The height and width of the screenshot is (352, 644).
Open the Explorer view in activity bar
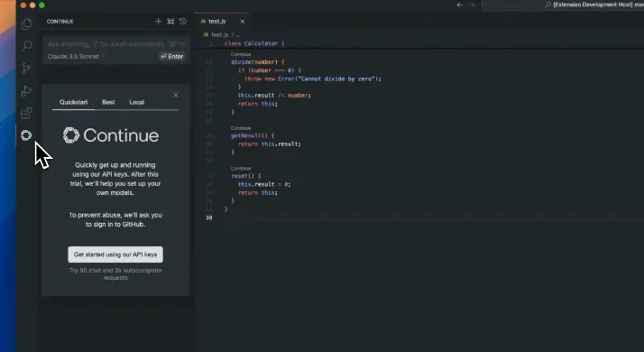[26, 23]
